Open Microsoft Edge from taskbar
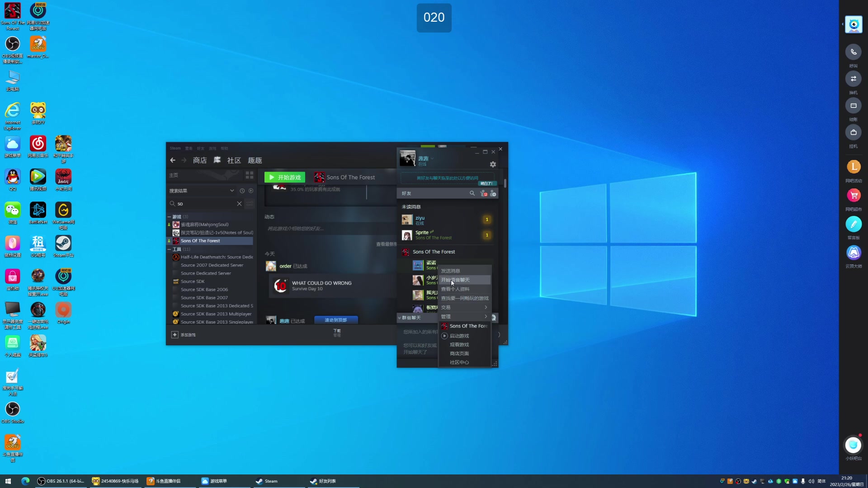Viewport: 868px width, 488px height. [25, 481]
